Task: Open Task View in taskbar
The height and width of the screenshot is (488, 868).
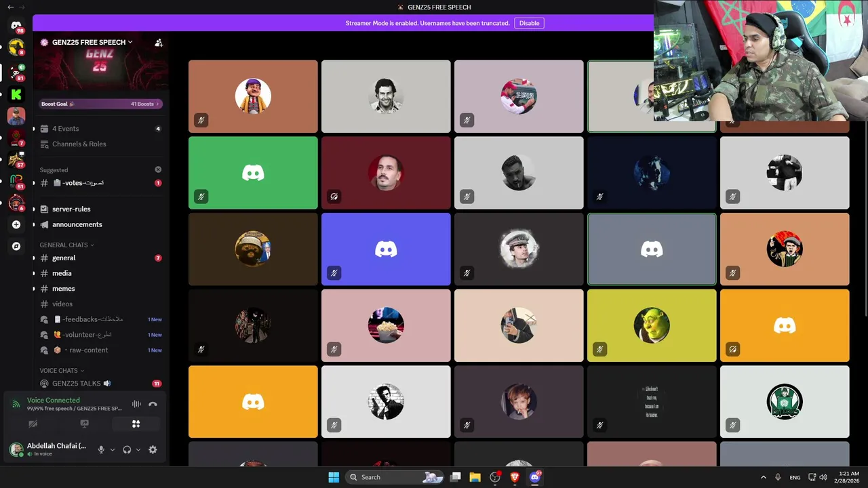Action: pyautogui.click(x=456, y=477)
